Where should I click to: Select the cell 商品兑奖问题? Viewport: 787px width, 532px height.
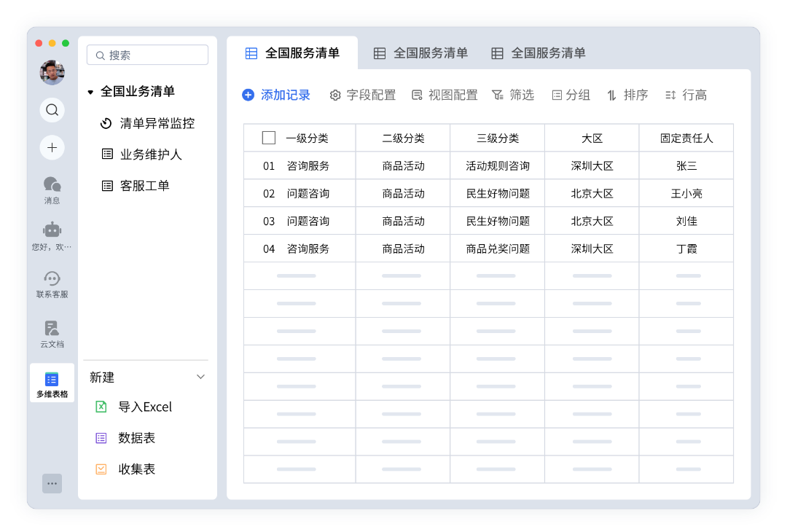[x=498, y=249]
